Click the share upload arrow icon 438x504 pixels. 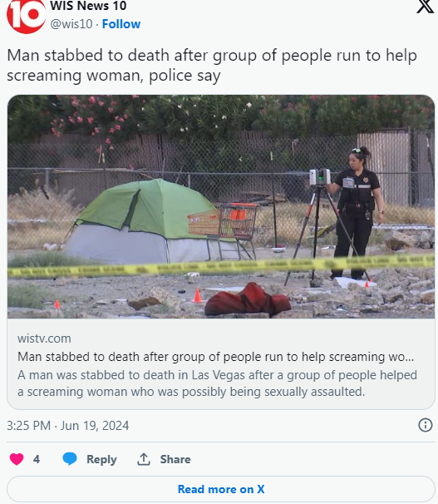pyautogui.click(x=144, y=459)
